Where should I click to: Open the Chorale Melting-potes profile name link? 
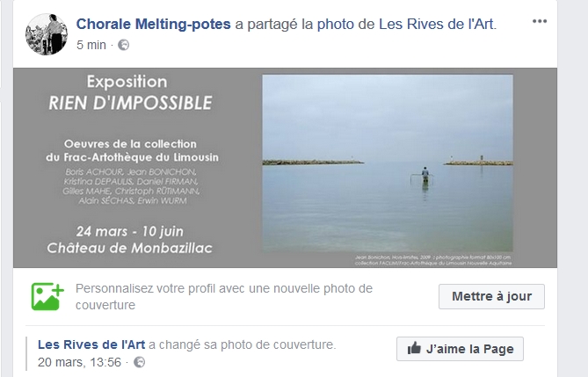tap(154, 24)
